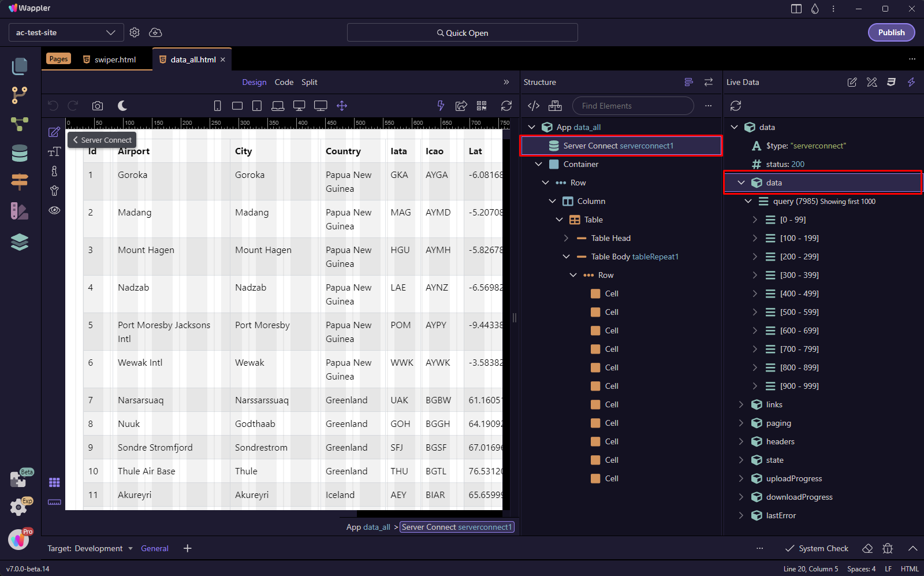Open the Git source control sidebar icon
Image resolution: width=924 pixels, height=576 pixels.
point(20,95)
